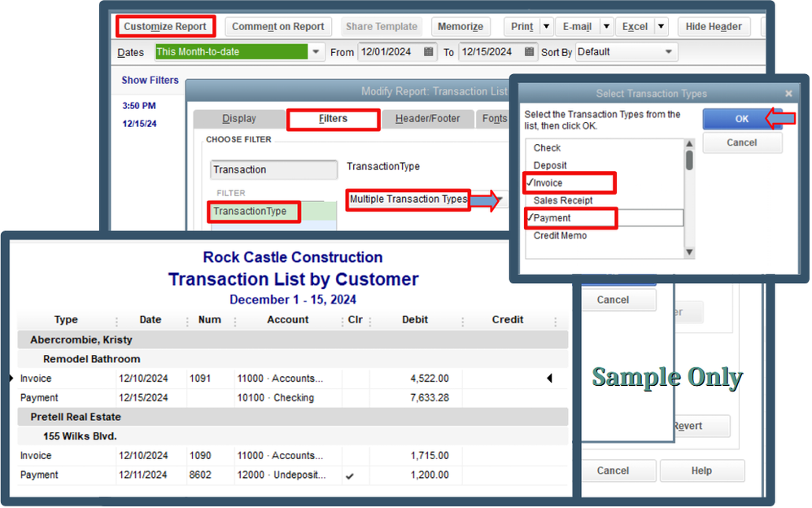Click the 155 Wilks Blvd. job row
Image resolution: width=812 pixels, height=508 pixels.
[293, 436]
